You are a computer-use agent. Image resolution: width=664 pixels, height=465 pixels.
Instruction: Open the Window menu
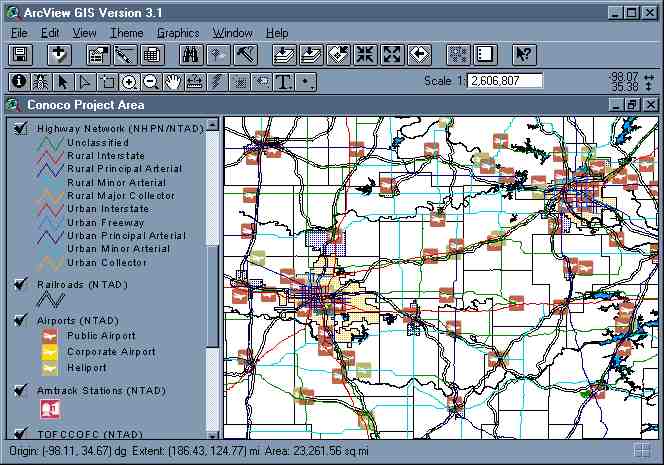(x=232, y=33)
